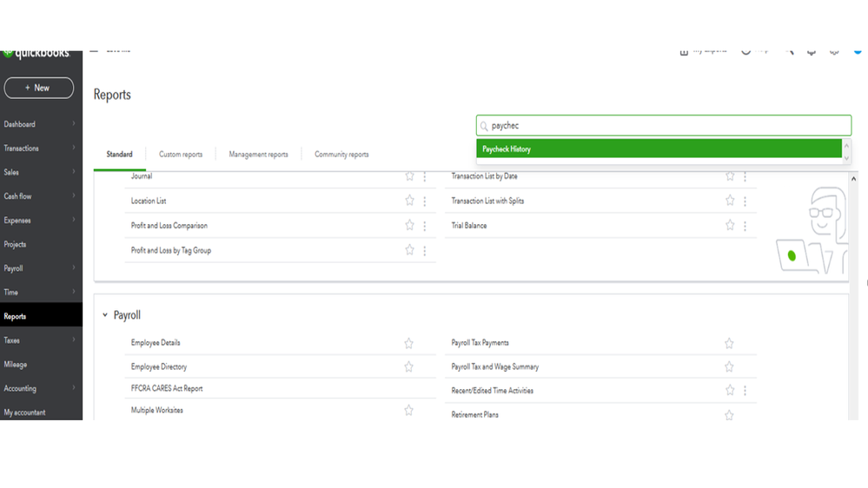This screenshot has height=488, width=868.
Task: Favorite Transaction List by Date report
Action: (730, 176)
